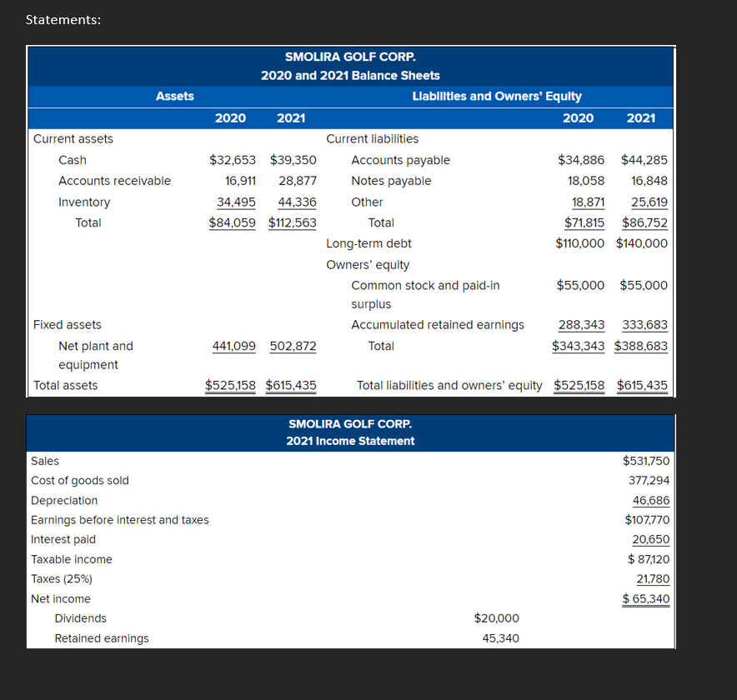The height and width of the screenshot is (700, 737).
Task: Select Common stock and paid-in surplus label
Action: [x=425, y=285]
